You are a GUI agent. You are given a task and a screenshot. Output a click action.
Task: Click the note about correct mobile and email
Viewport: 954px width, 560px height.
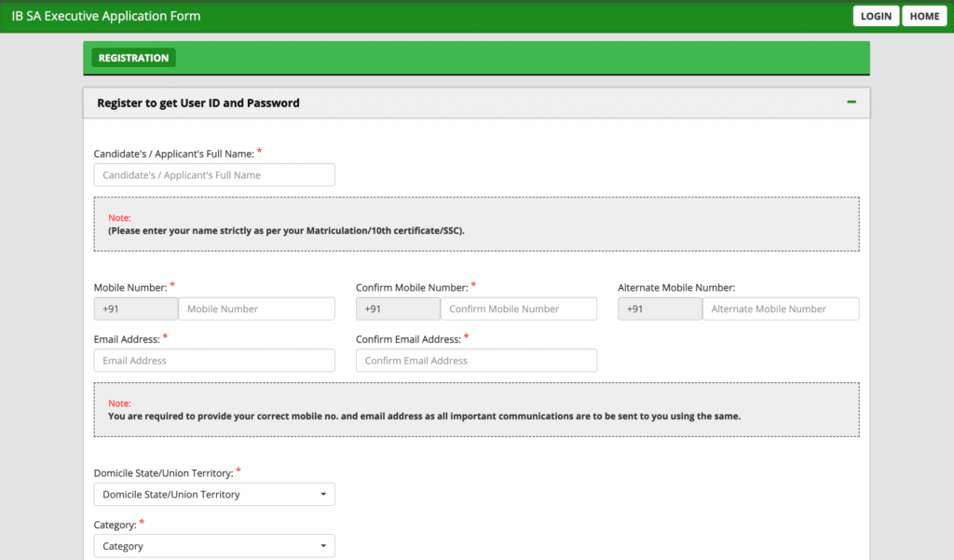pyautogui.click(x=424, y=417)
